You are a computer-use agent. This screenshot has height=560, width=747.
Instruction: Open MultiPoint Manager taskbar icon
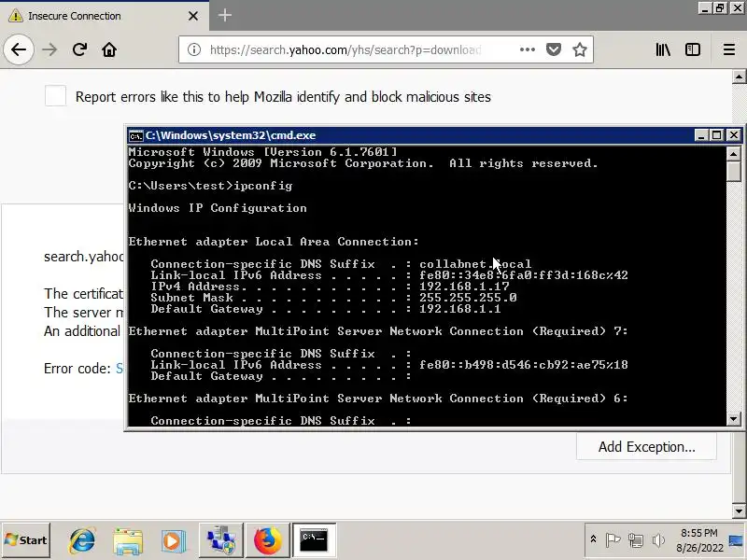point(220,540)
